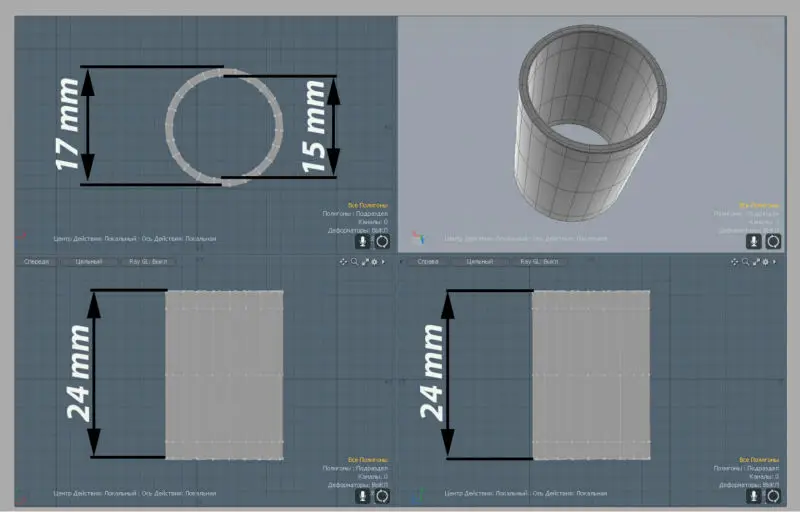
Task: Click the Центр Действия text in the 3D perspective viewport
Action: tap(469, 239)
